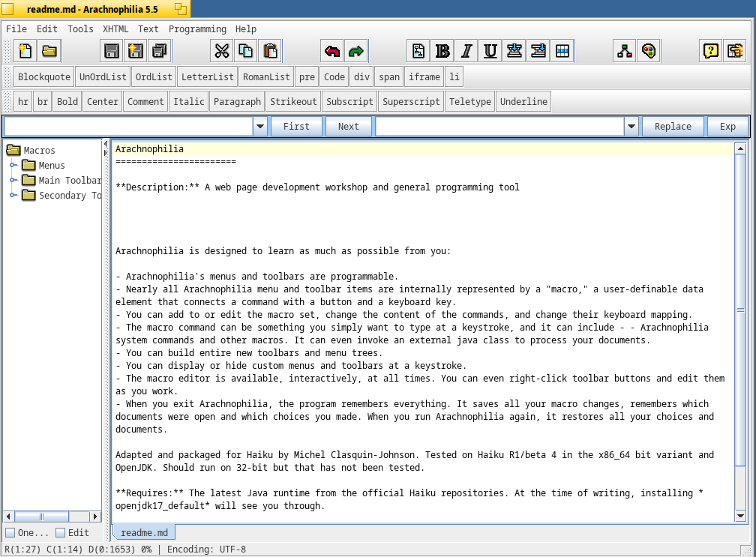Click the Replace button
The image size is (756, 557).
point(673,127)
